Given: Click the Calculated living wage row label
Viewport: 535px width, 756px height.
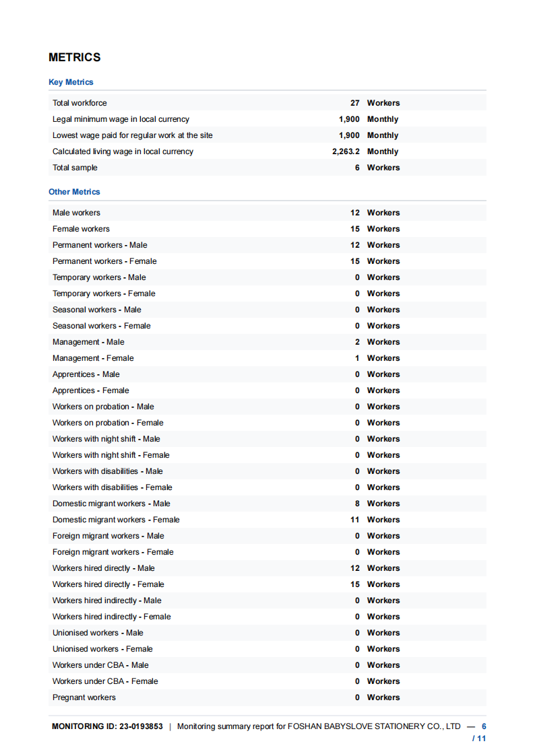Looking at the screenshot, I should coord(123,151).
